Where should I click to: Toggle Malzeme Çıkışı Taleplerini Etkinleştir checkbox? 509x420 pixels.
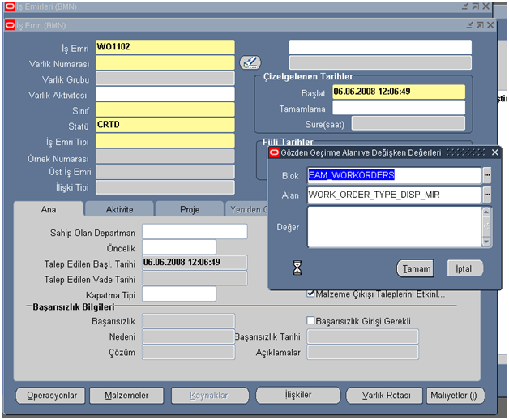coord(310,294)
